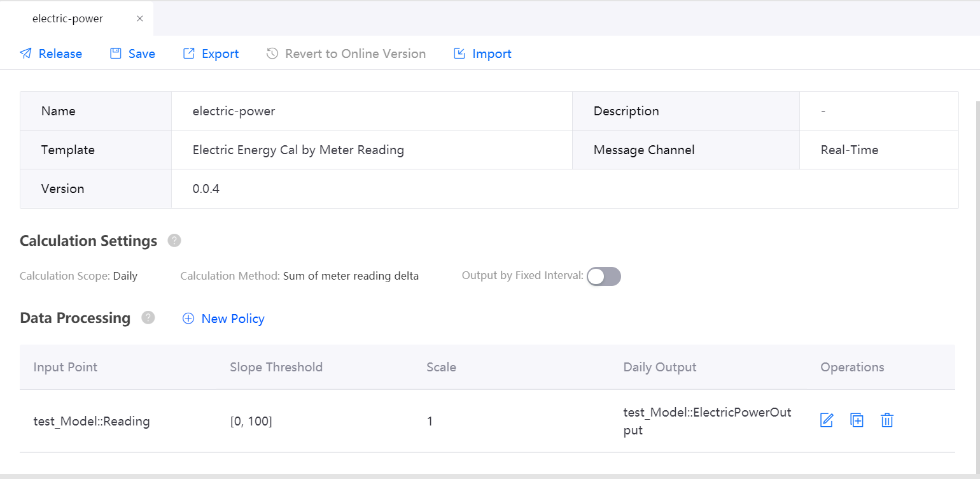This screenshot has width=980, height=479.
Task: Click the test_Model::Reading input point cell
Action: 92,421
